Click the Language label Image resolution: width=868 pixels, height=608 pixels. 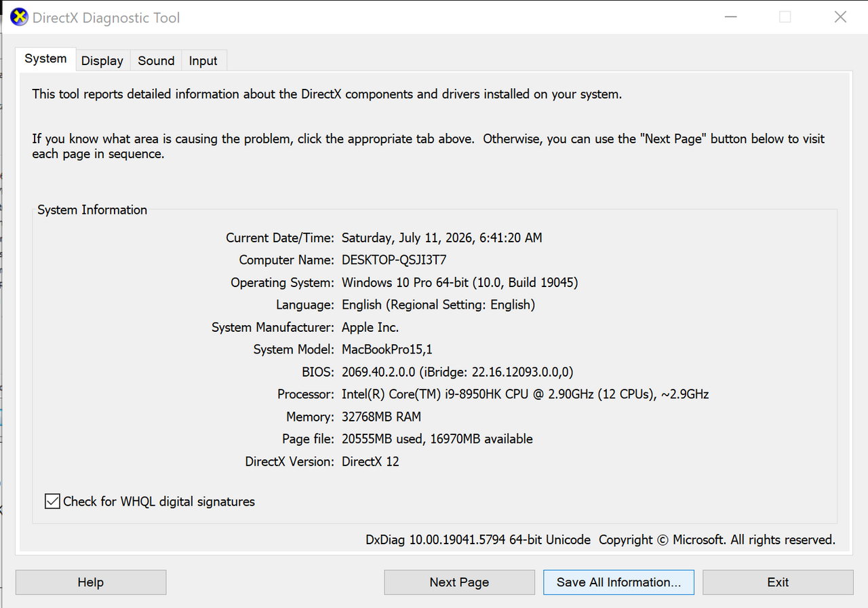(305, 305)
